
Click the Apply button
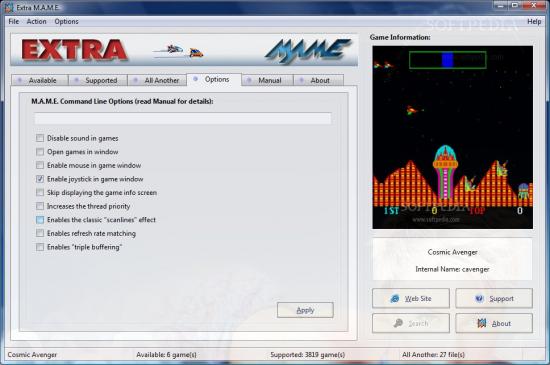pyautogui.click(x=305, y=310)
